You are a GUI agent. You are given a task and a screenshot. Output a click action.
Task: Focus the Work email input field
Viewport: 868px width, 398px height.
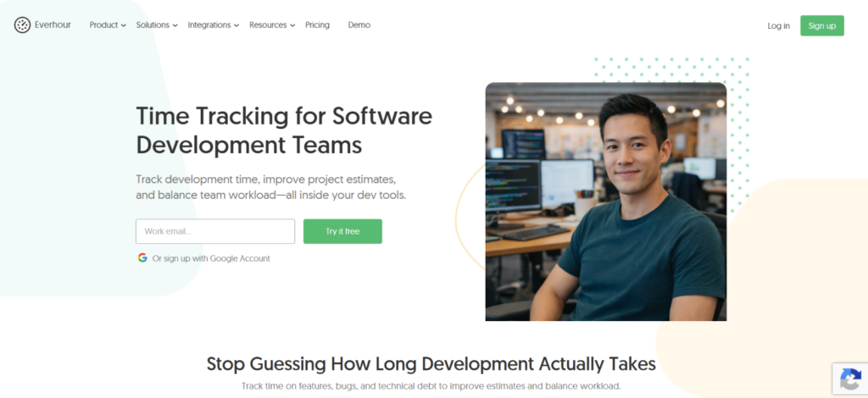pyautogui.click(x=215, y=231)
